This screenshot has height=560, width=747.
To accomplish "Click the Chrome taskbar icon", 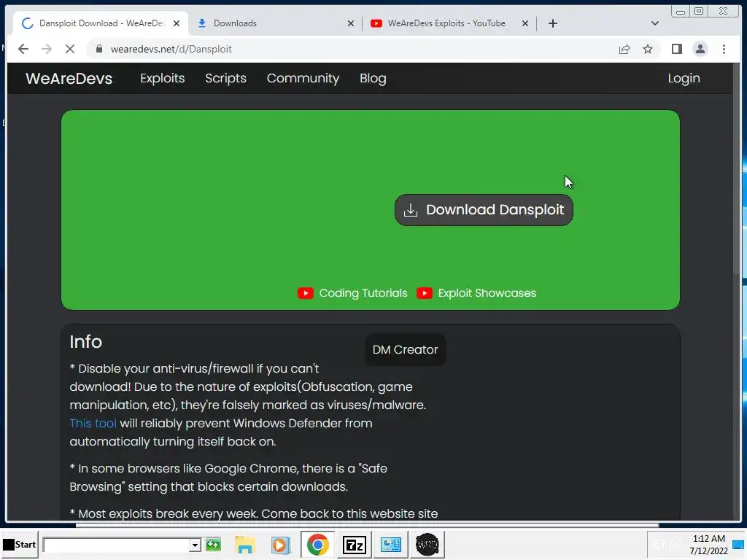I will tap(317, 545).
